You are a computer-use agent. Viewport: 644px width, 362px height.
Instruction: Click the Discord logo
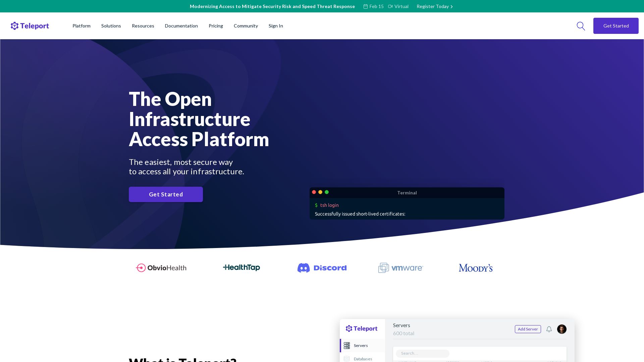click(322, 268)
